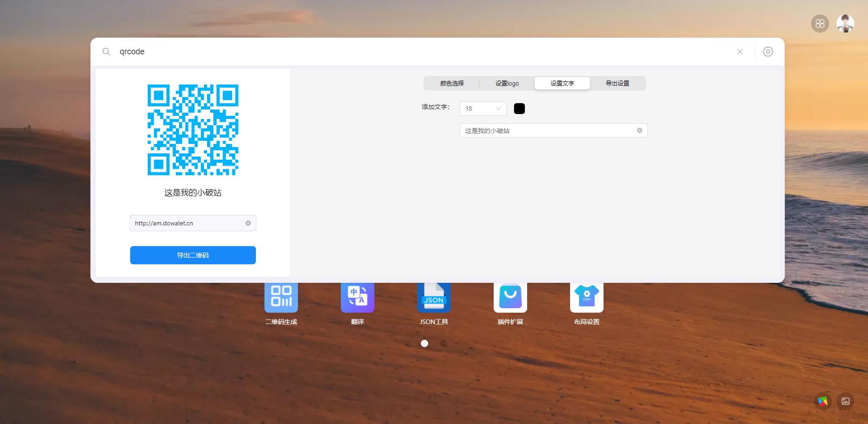Launch the 翻译 app icon
Viewport: 868px width, 424px height.
358,297
